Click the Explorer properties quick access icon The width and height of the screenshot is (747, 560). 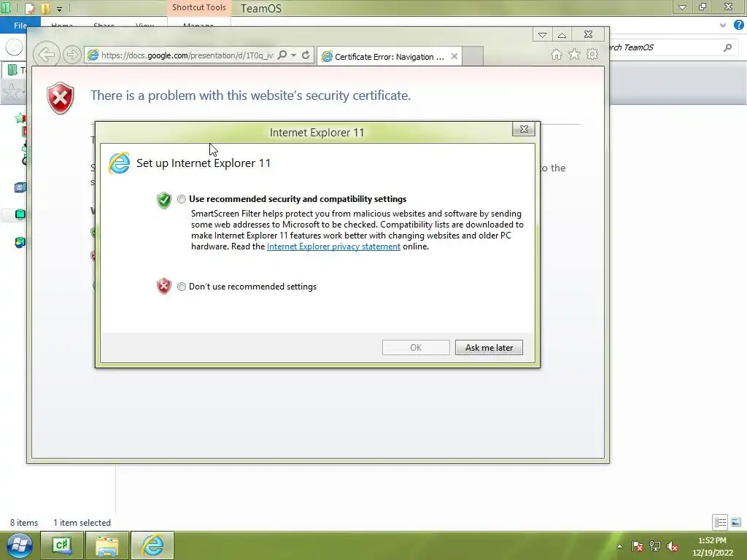click(29, 8)
